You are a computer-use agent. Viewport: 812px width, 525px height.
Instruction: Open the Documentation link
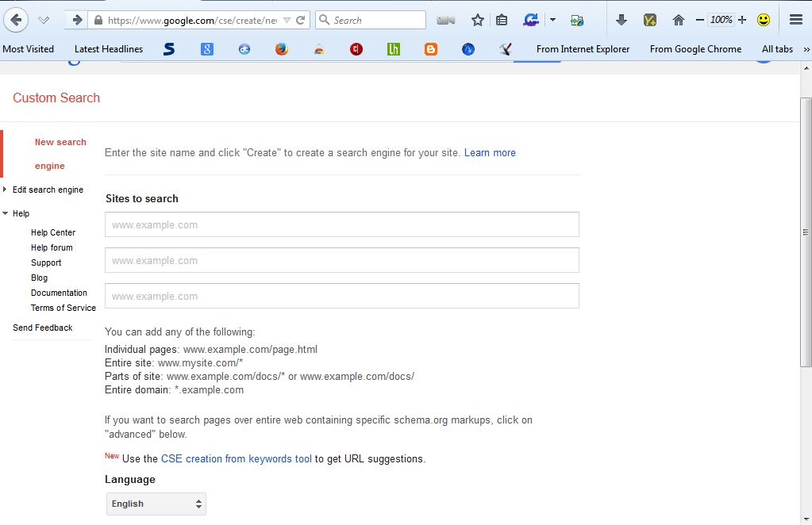(x=59, y=293)
